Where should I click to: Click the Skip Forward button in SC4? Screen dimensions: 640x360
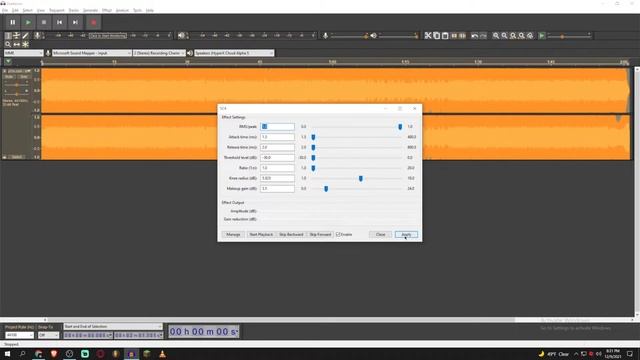[320, 234]
